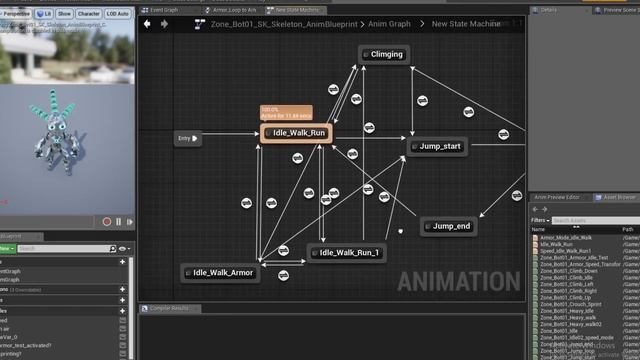Step the preview forward one frame
Image resolution: width=640 pixels, height=360 pixels.
(130, 222)
